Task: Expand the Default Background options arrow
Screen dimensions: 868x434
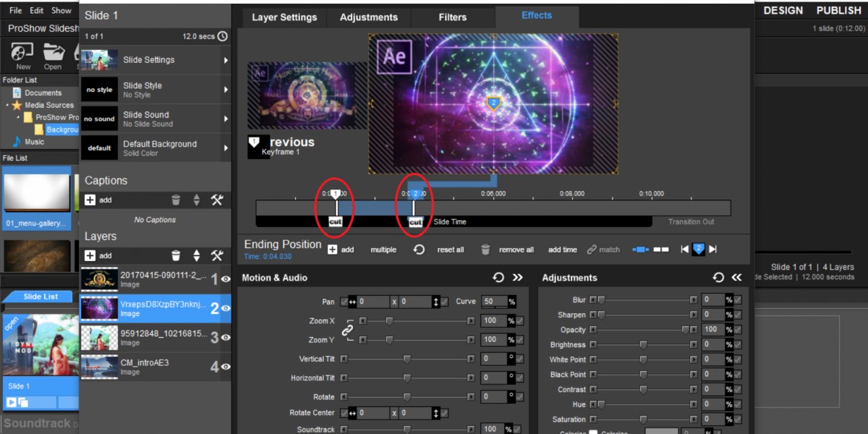Action: [x=226, y=148]
